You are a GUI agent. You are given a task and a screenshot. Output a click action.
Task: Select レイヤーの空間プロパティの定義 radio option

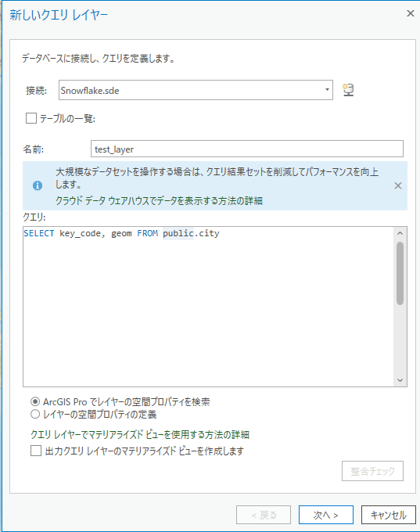[35, 415]
